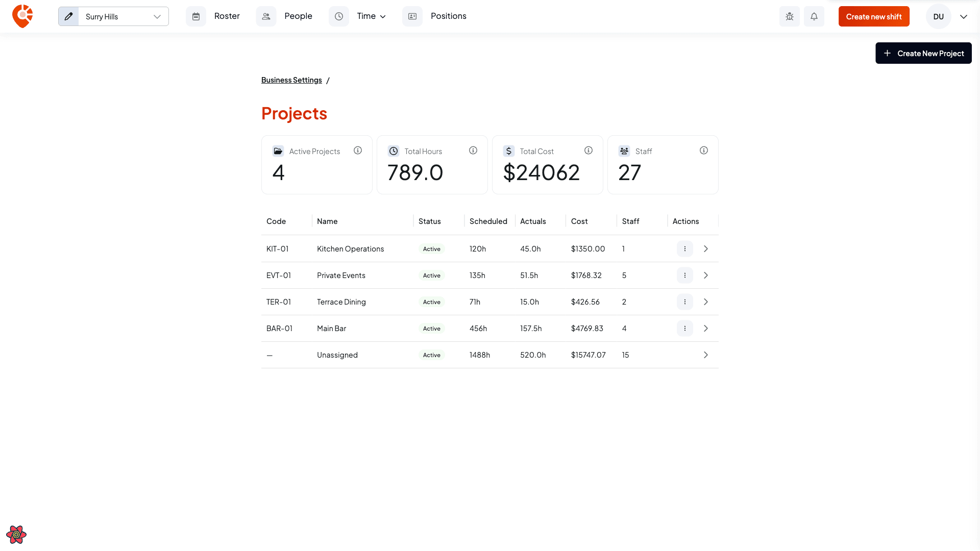This screenshot has width=980, height=551.
Task: Click the bug report icon
Action: (x=790, y=16)
